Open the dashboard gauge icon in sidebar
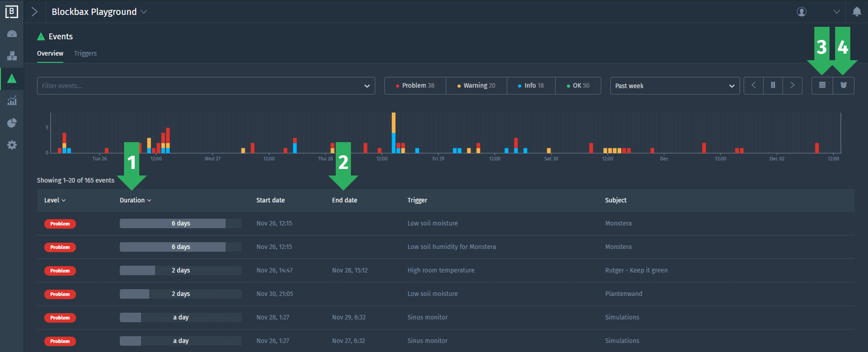Screen dimensions: 868x352 (12, 34)
